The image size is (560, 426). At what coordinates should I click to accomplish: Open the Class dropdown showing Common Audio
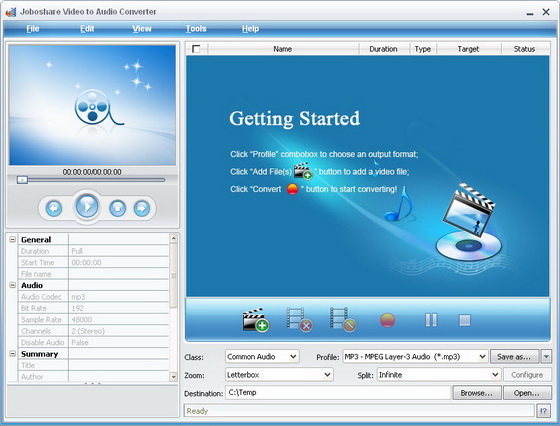(x=262, y=356)
